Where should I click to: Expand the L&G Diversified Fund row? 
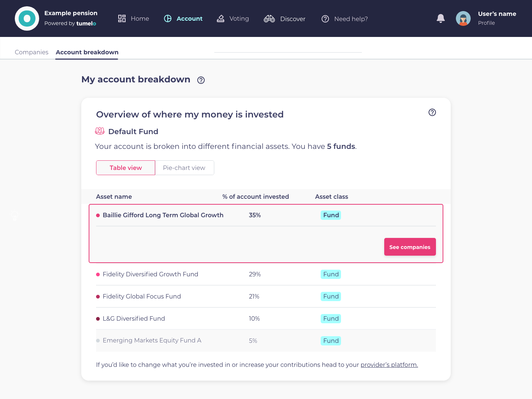266,318
